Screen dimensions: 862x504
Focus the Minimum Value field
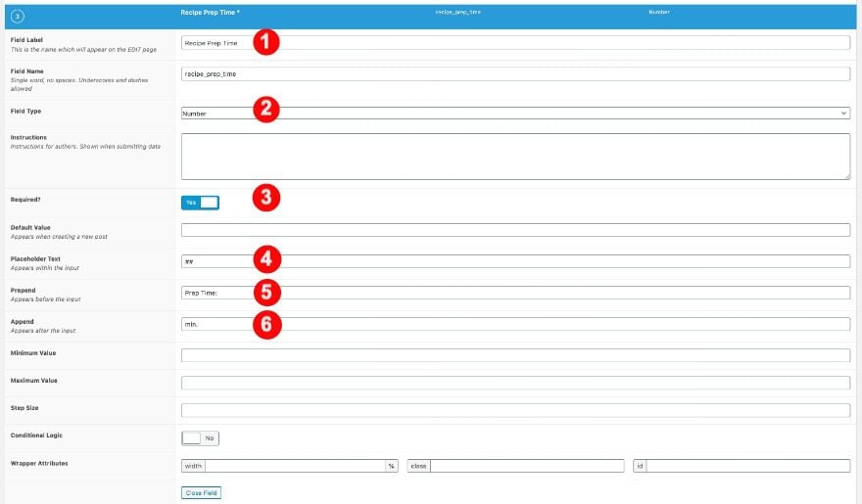(515, 355)
